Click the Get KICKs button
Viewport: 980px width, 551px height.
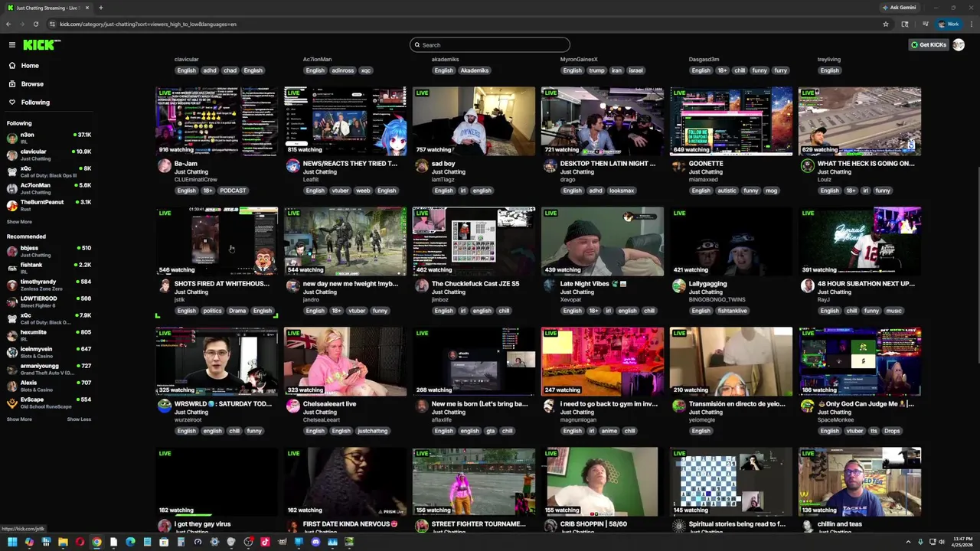(929, 45)
